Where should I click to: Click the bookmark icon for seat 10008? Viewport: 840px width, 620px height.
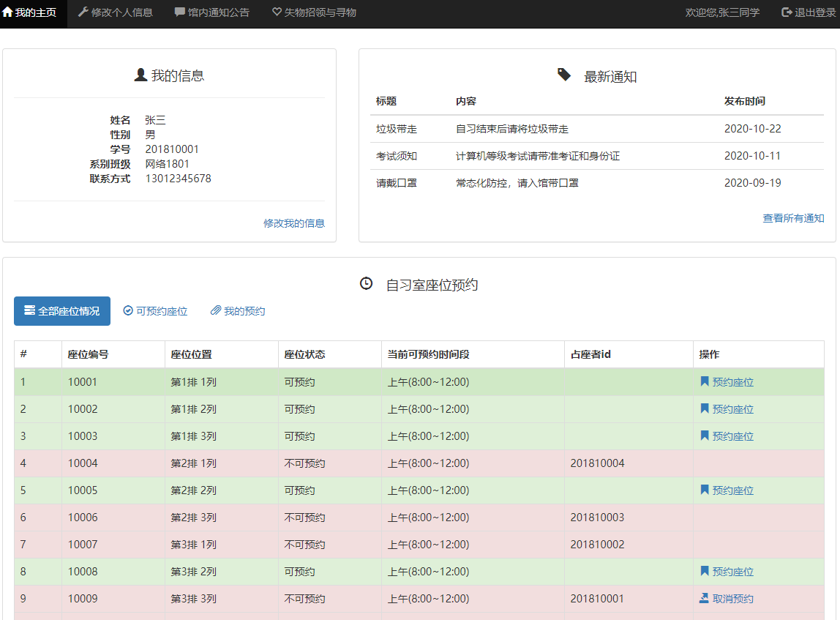click(705, 571)
